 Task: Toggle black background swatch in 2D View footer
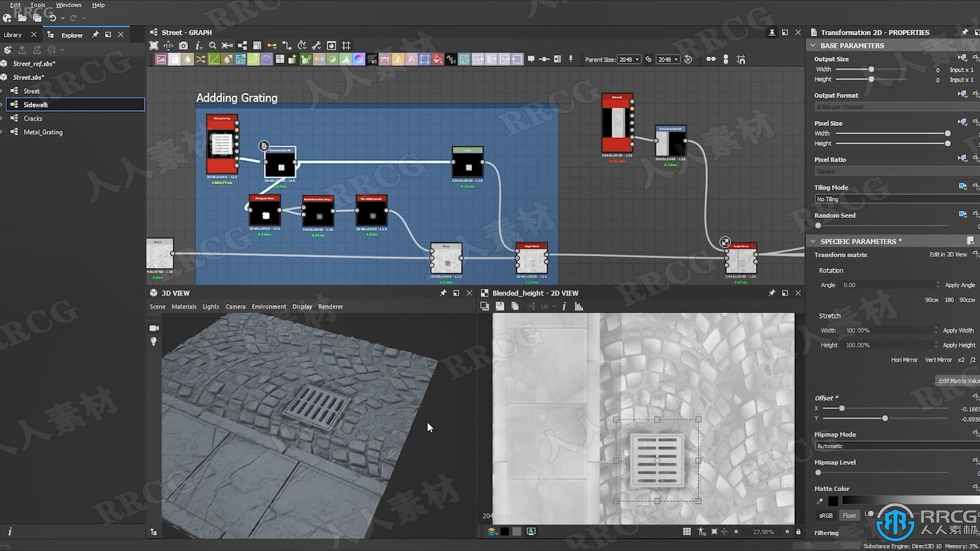[505, 532]
